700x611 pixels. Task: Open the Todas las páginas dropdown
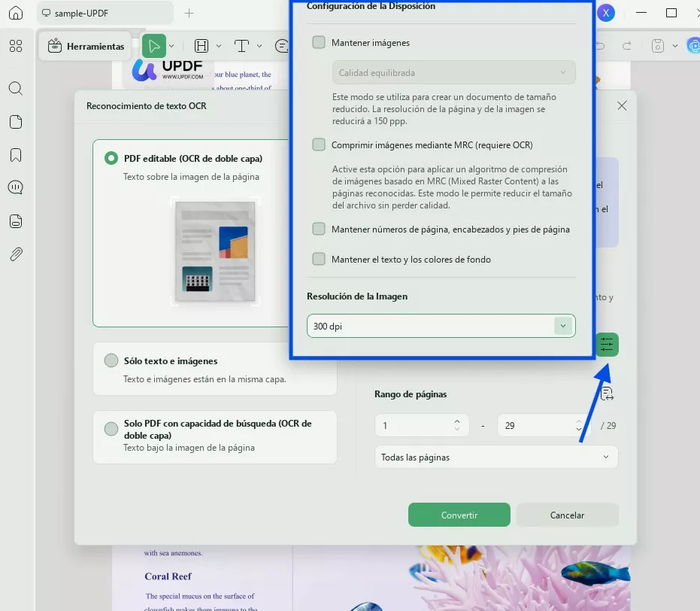point(496,457)
